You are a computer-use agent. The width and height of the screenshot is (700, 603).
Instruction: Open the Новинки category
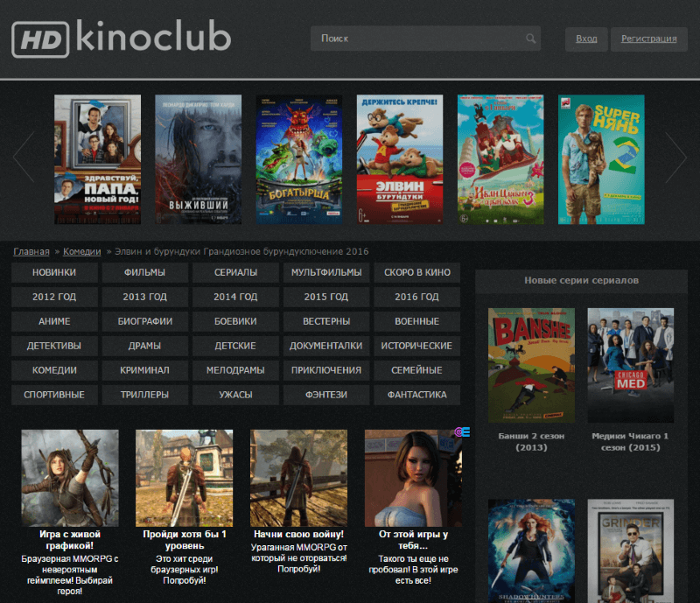(54, 272)
